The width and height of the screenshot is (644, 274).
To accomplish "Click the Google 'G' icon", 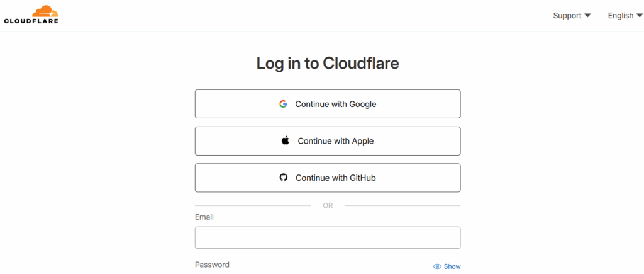I will (283, 104).
